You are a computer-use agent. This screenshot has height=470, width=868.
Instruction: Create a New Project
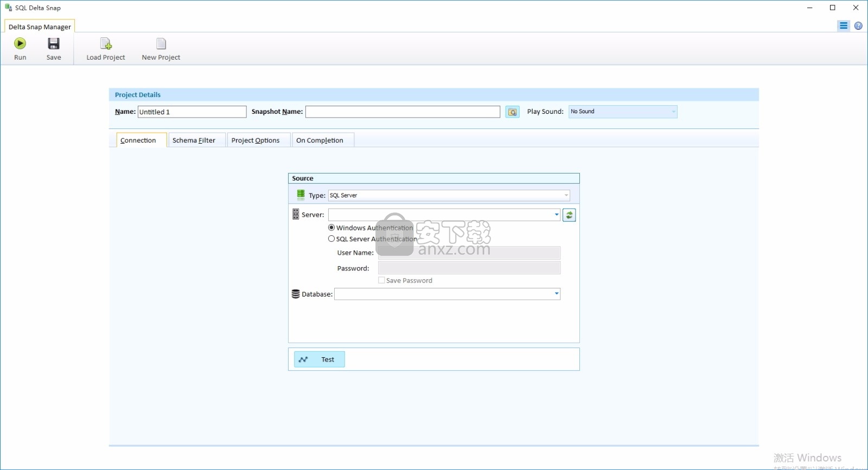tap(161, 49)
